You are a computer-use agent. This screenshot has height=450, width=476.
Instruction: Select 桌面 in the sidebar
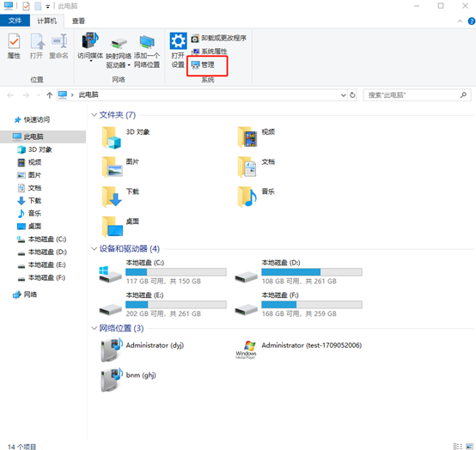[x=29, y=226]
